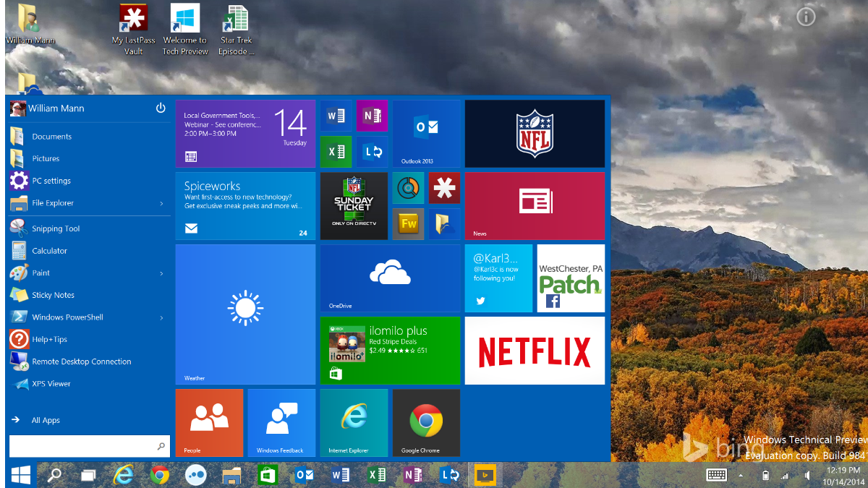
Task: Click the power button in Start menu
Action: pos(161,108)
